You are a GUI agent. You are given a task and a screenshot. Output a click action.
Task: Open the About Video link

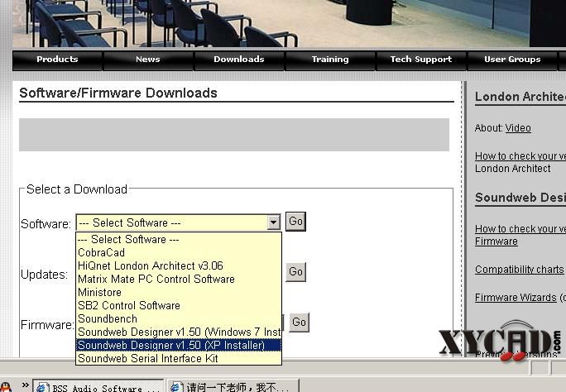coord(518,128)
